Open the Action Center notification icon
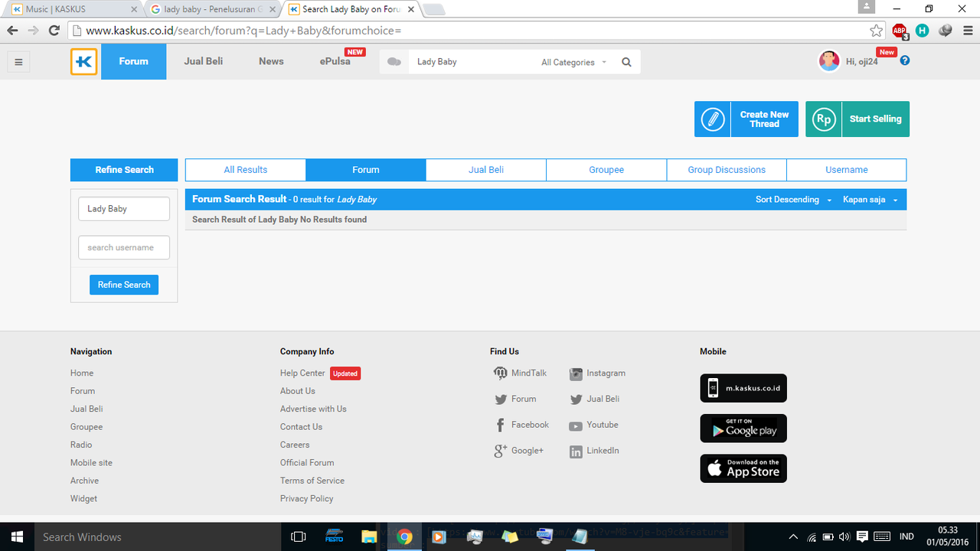980x551 pixels. (x=862, y=536)
